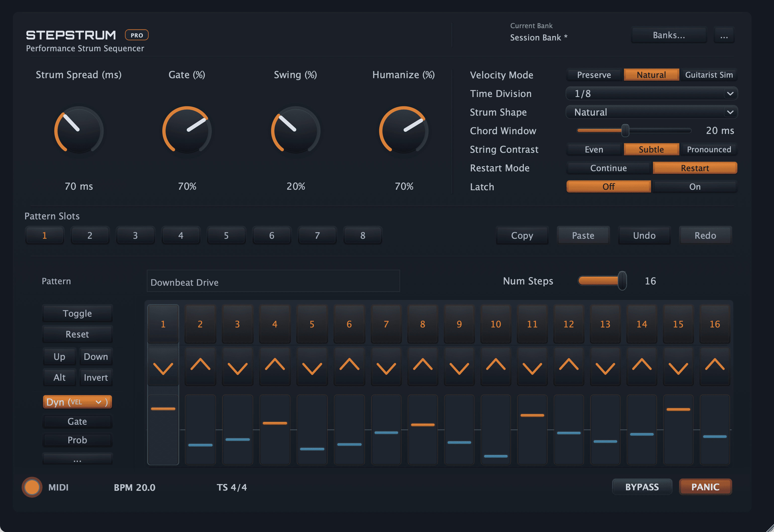Viewport: 774px width, 532px height.
Task: Open more lanes menu below Prob
Action: point(77,459)
